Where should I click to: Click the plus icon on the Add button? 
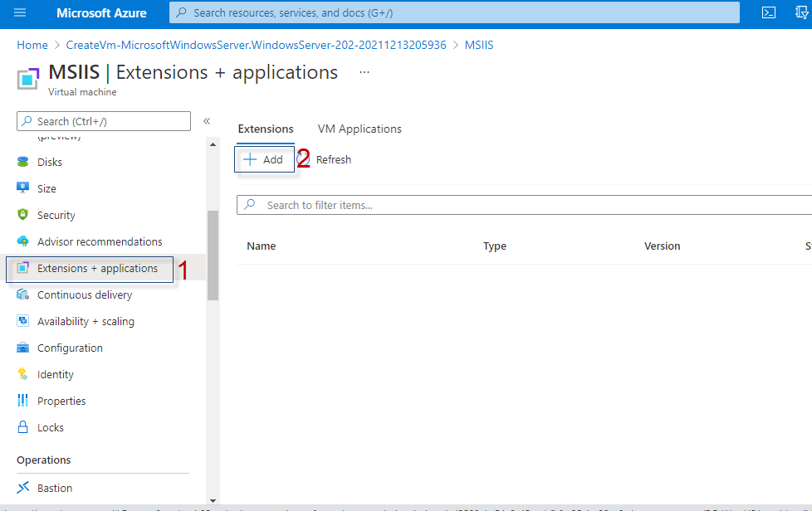point(250,159)
